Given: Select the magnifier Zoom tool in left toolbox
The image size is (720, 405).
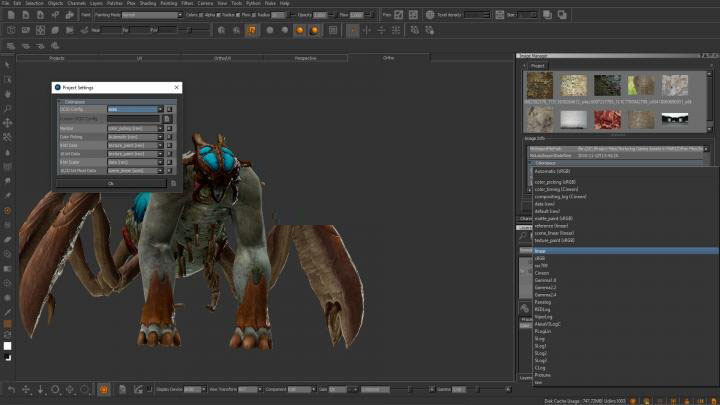Looking at the screenshot, I should pyautogui.click(x=7, y=108).
